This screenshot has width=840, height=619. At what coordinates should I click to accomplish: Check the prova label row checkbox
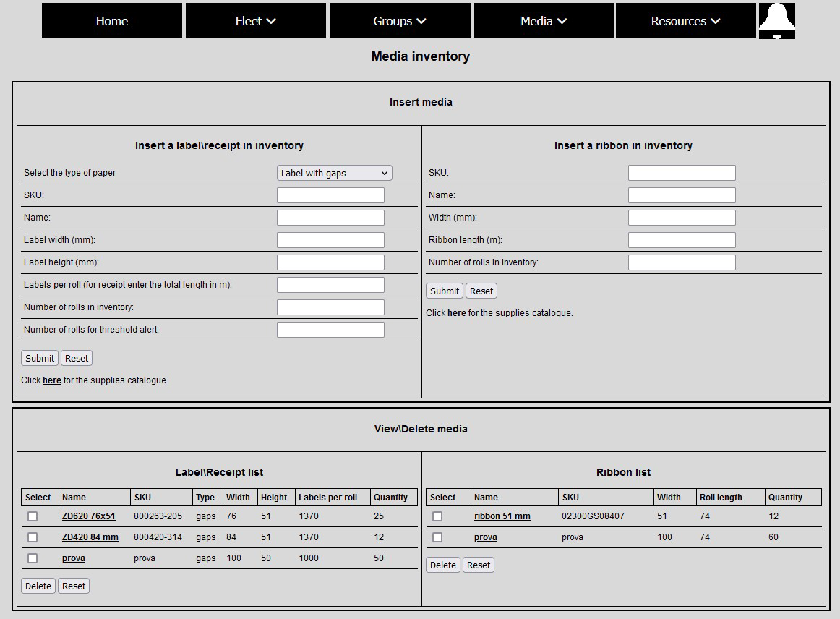click(33, 558)
